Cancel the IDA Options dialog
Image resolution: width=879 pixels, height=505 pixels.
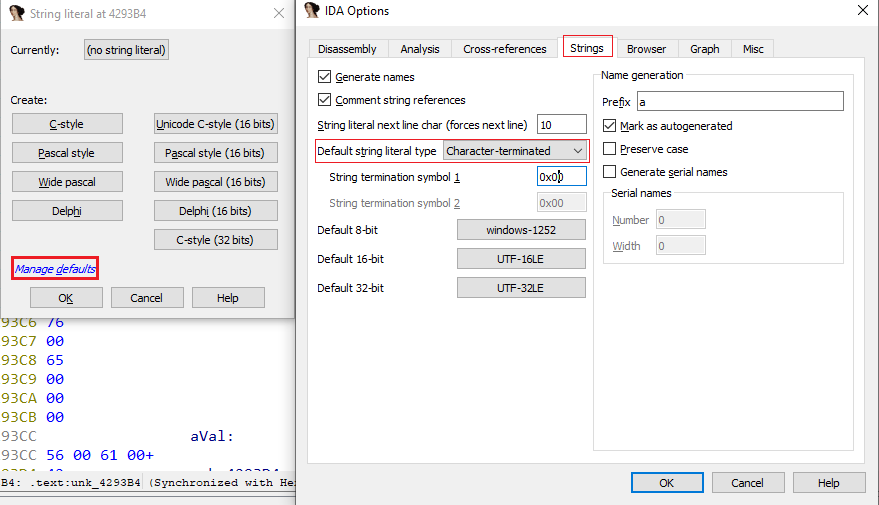point(748,483)
